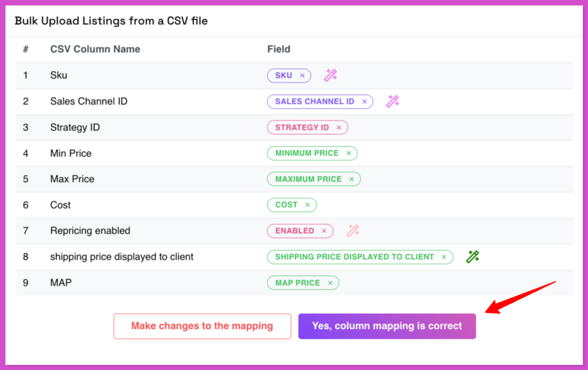This screenshot has width=588, height=370.
Task: Remove the Enabled tag with x
Action: point(324,231)
